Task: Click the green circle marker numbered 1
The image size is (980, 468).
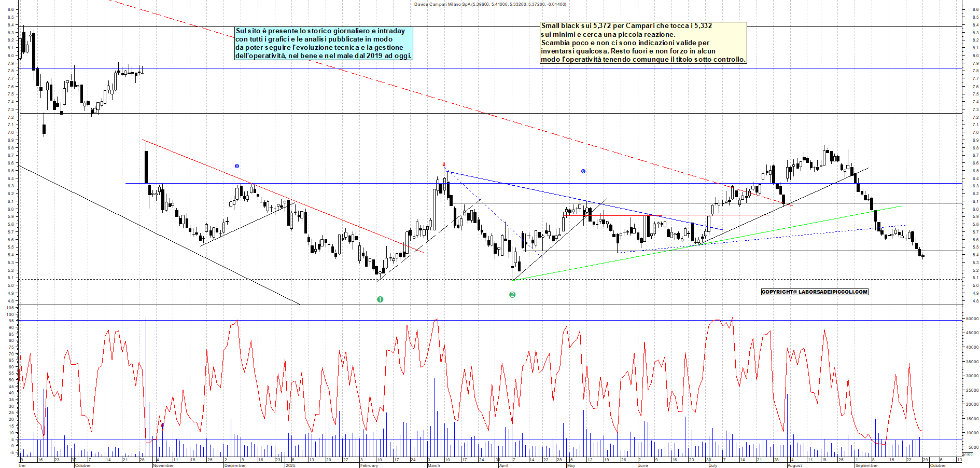Action: (380, 299)
